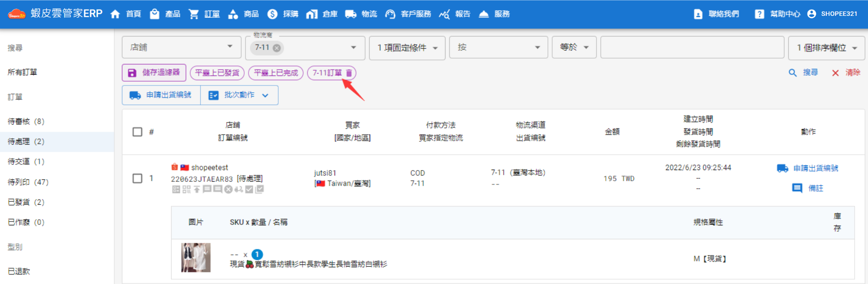This screenshot has height=284, width=868.
Task: Open the product thumbnail image
Action: [196, 258]
